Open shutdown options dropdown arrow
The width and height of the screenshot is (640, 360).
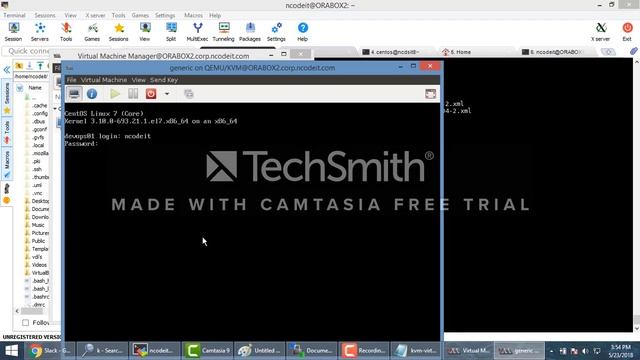pos(167,94)
